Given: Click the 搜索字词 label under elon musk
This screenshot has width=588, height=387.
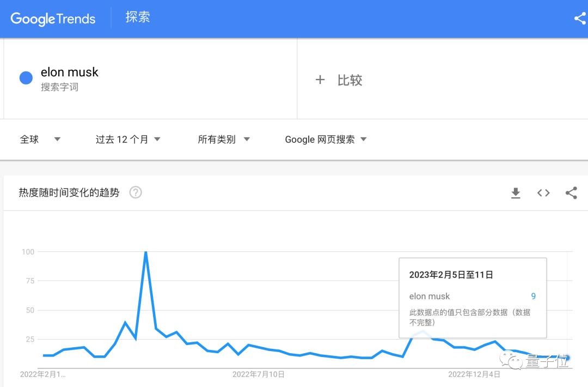Looking at the screenshot, I should point(60,87).
